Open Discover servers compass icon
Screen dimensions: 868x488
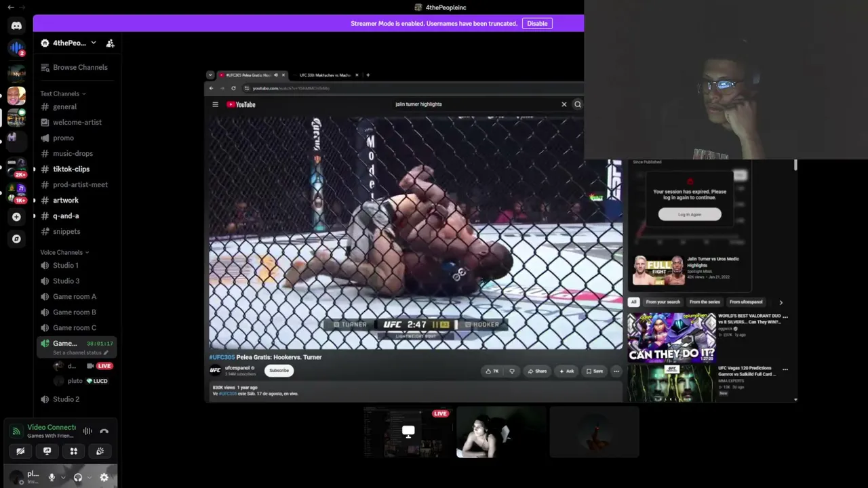click(x=16, y=239)
